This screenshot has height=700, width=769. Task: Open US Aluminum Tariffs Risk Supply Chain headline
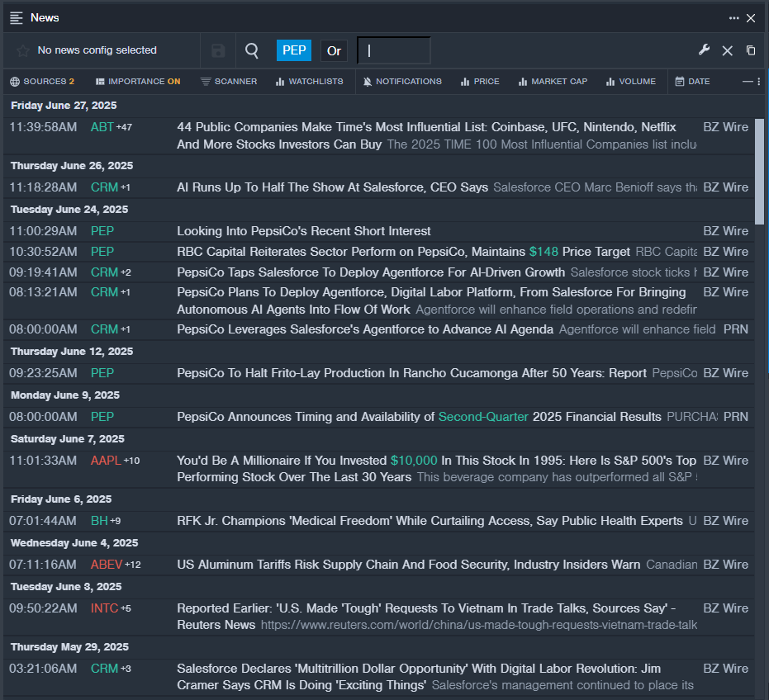(x=409, y=565)
